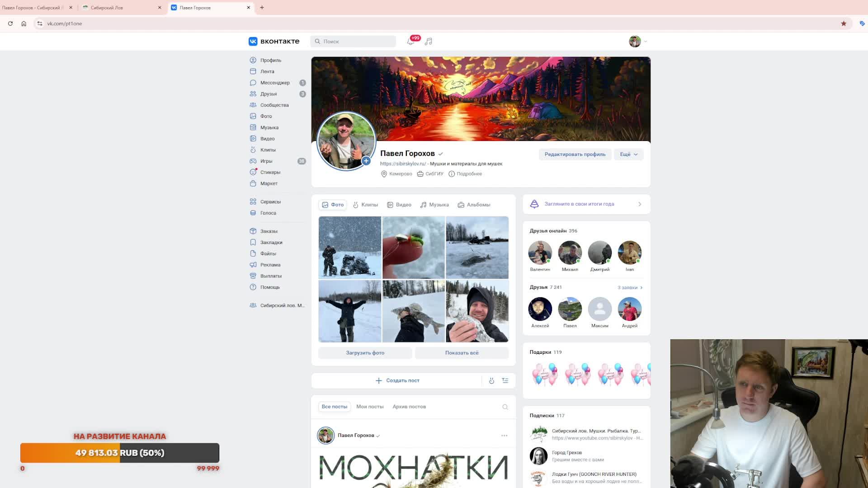Click the VK logo icon
Screen dimensions: 868x488
click(253, 42)
